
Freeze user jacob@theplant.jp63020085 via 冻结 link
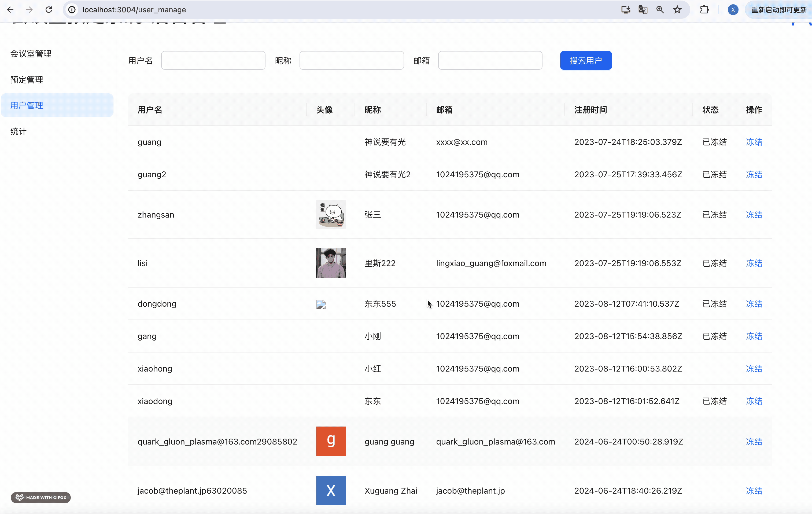[x=754, y=491]
